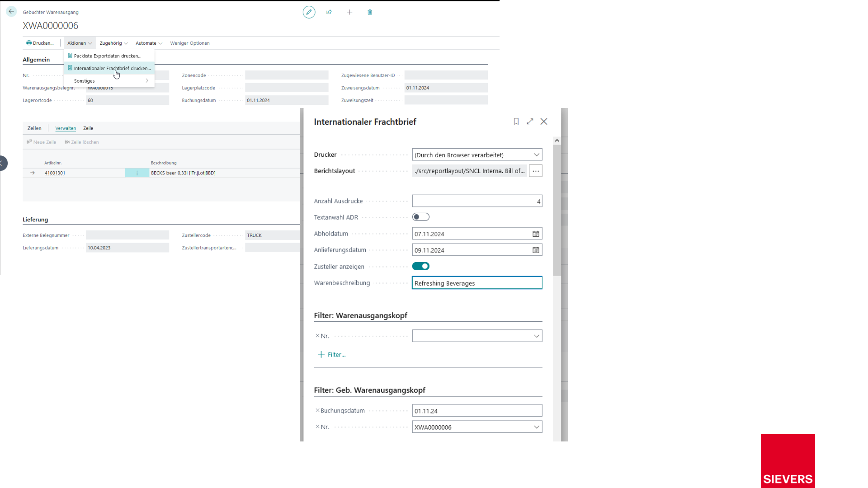Close the Internationaler Frachtbrief dialog
Viewport: 868px width, 488px height.
pyautogui.click(x=544, y=122)
